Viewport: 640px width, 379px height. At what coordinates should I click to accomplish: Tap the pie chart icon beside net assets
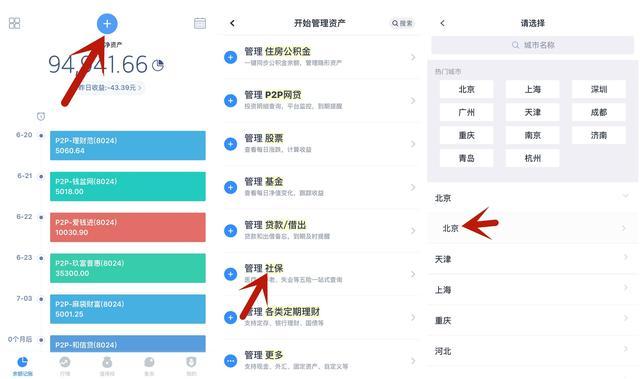[158, 65]
